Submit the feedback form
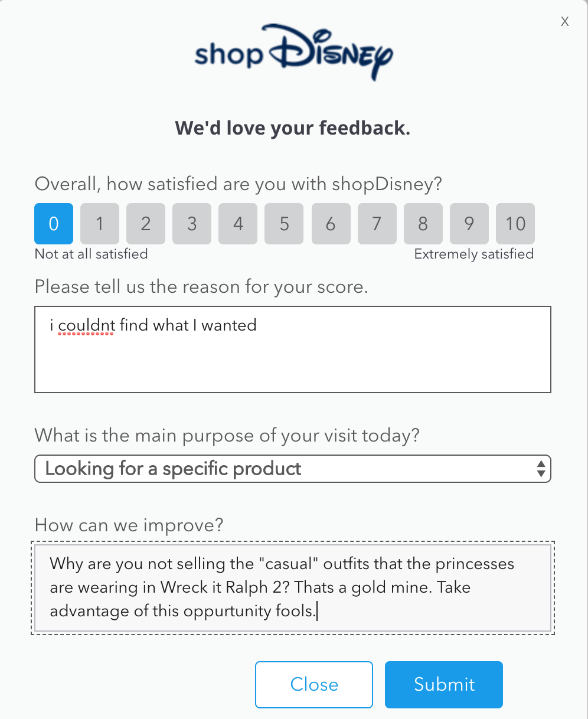Screen dimensions: 588x719 tap(444, 685)
